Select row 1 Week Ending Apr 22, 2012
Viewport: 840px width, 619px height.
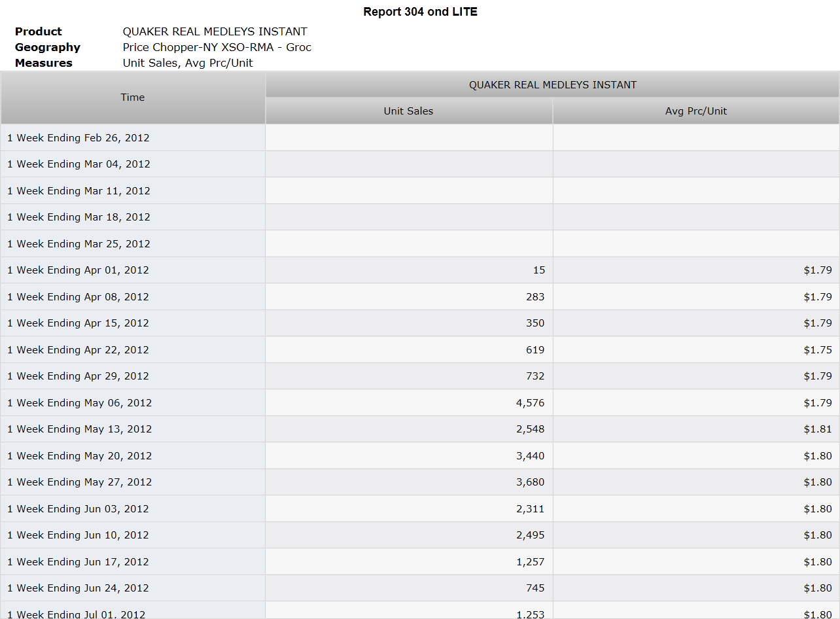coord(420,350)
